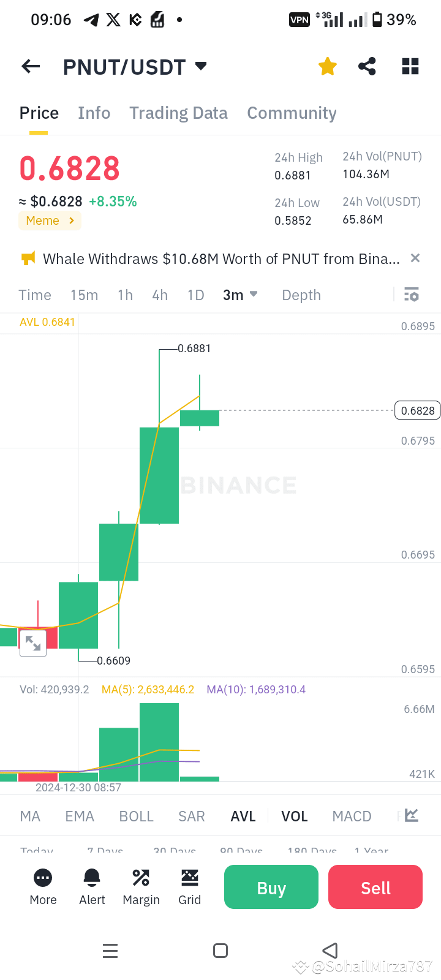Open the markets grid icon

410,66
